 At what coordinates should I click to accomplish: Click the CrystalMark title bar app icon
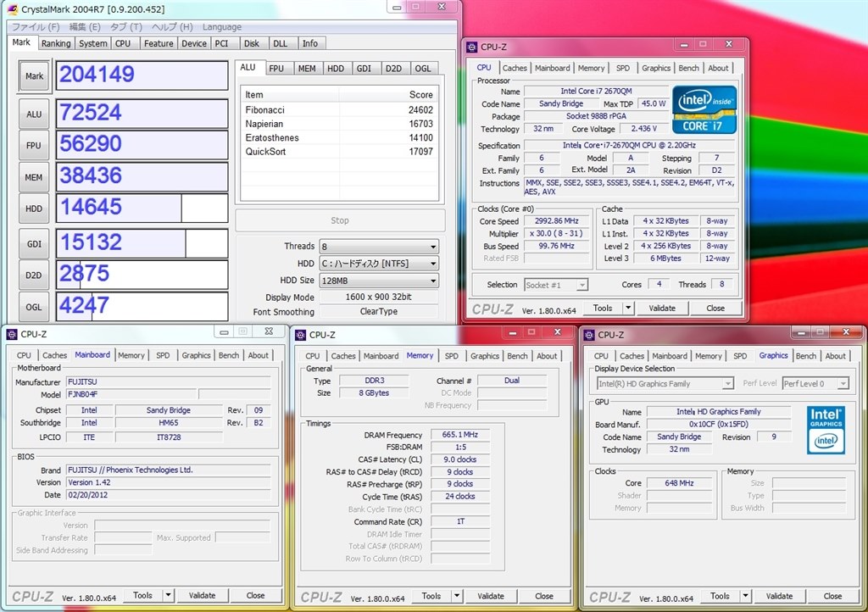[x=13, y=8]
